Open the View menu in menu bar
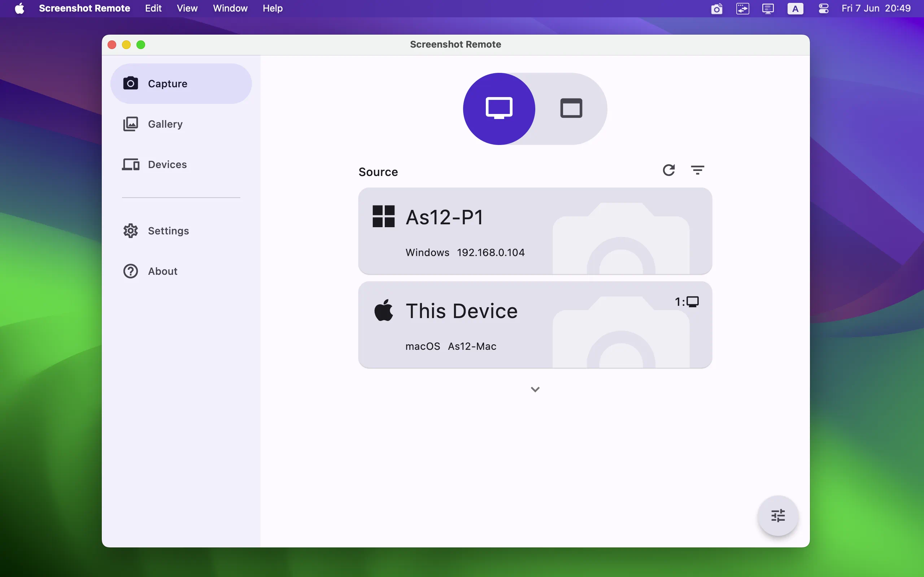This screenshot has width=924, height=577. pos(187,8)
